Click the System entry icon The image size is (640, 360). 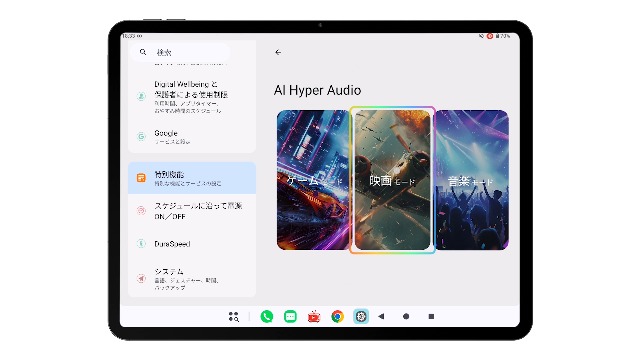tap(141, 278)
